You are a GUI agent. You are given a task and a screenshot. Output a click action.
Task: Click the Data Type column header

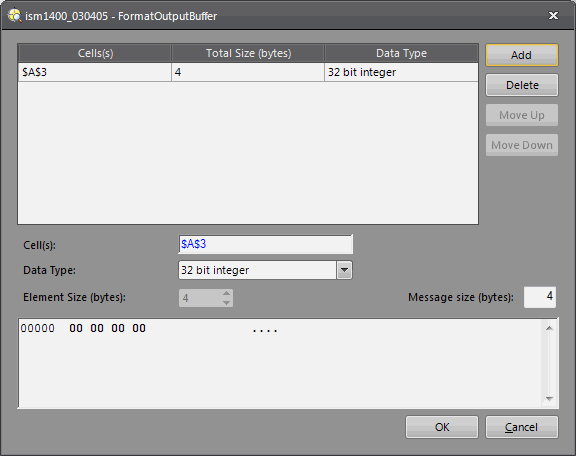[x=401, y=54]
